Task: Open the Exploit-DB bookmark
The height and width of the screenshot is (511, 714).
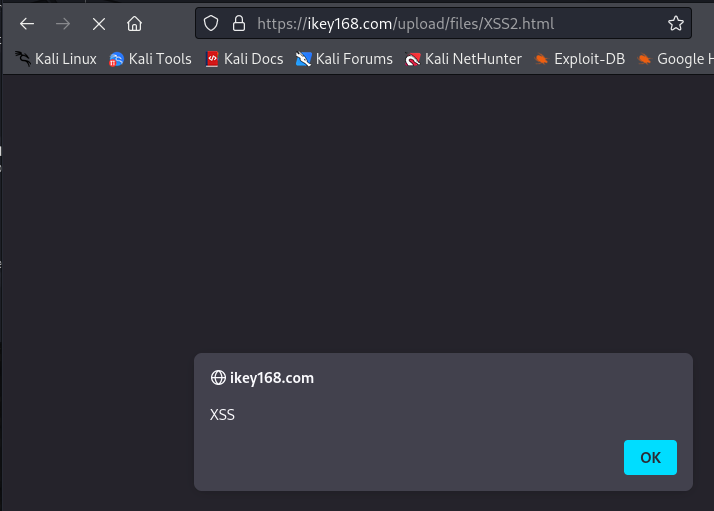Action: coord(580,59)
